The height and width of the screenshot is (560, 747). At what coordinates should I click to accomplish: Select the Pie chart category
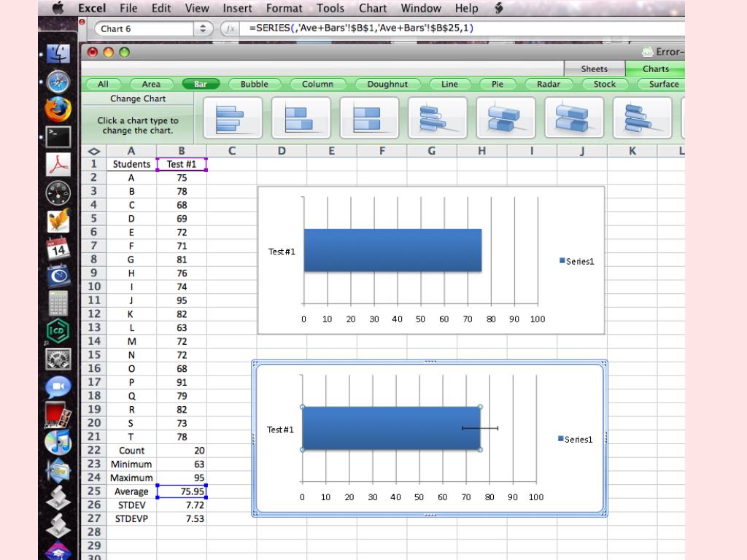(498, 85)
